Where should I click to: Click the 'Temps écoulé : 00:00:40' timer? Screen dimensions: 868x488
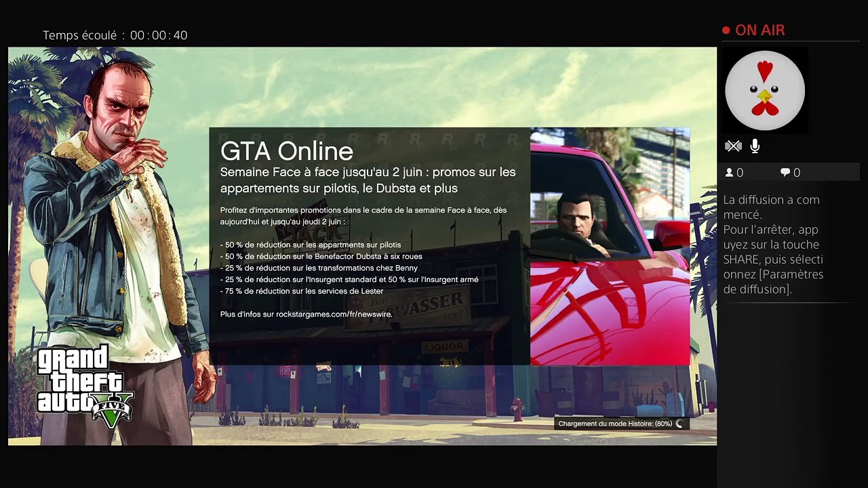coord(115,35)
